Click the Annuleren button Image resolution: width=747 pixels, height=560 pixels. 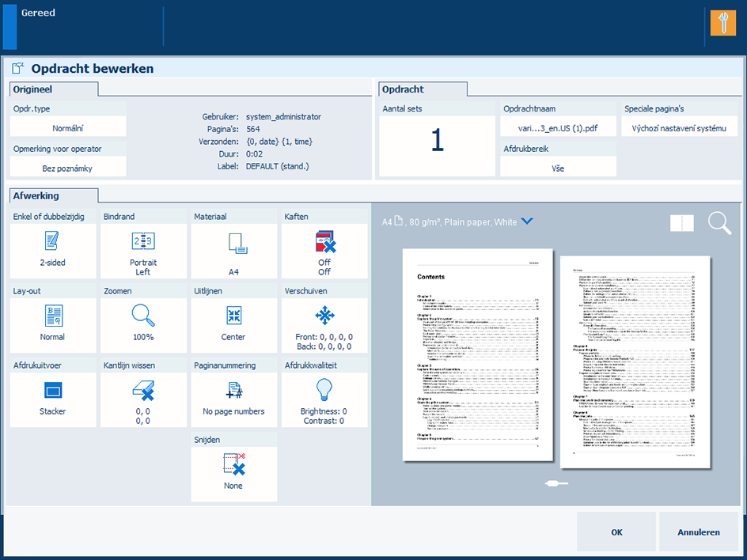point(698,532)
